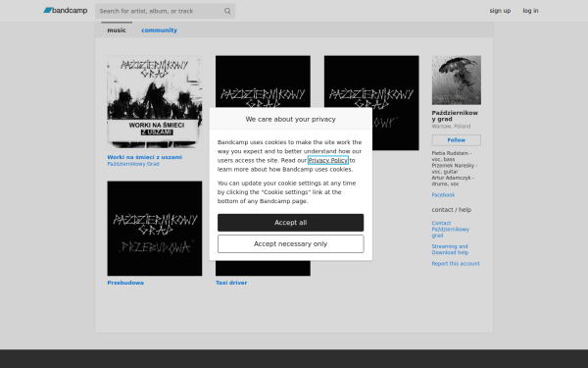Open the Worki na śmieci z uszami title link
Viewport: 588px width, 368px height.
point(145,157)
